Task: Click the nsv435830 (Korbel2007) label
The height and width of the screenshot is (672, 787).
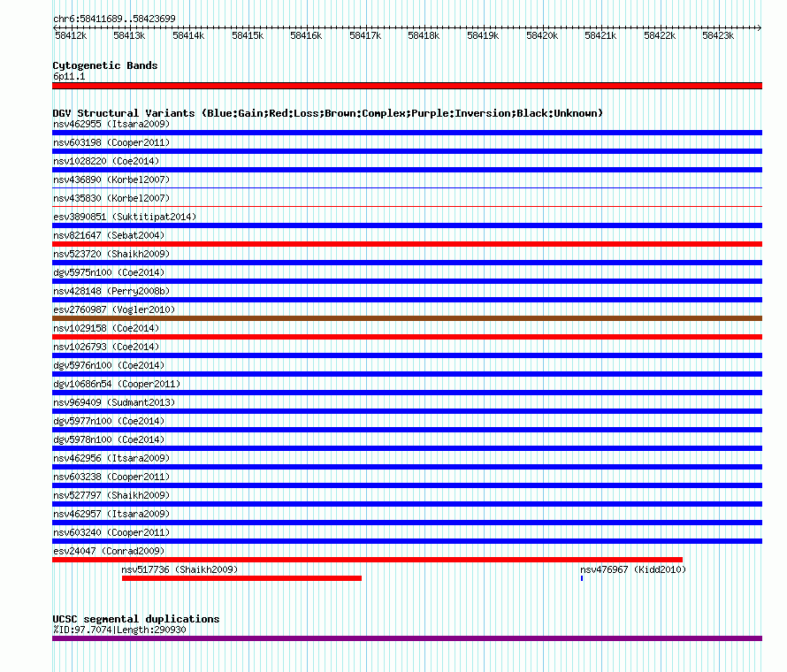Action: 111,198
